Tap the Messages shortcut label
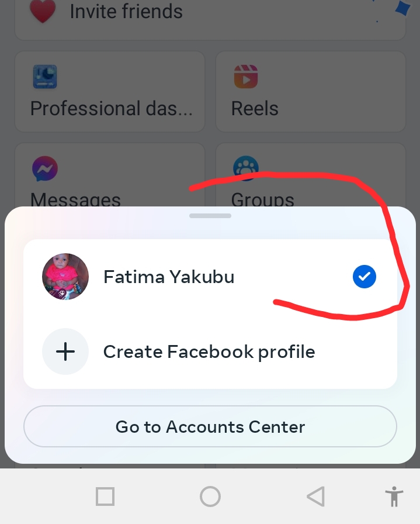The image size is (420, 524). tap(75, 199)
